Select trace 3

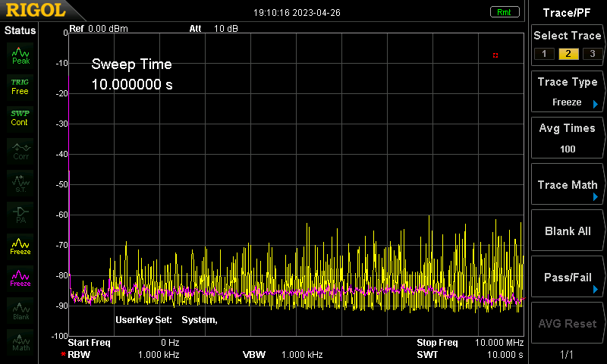(x=593, y=54)
